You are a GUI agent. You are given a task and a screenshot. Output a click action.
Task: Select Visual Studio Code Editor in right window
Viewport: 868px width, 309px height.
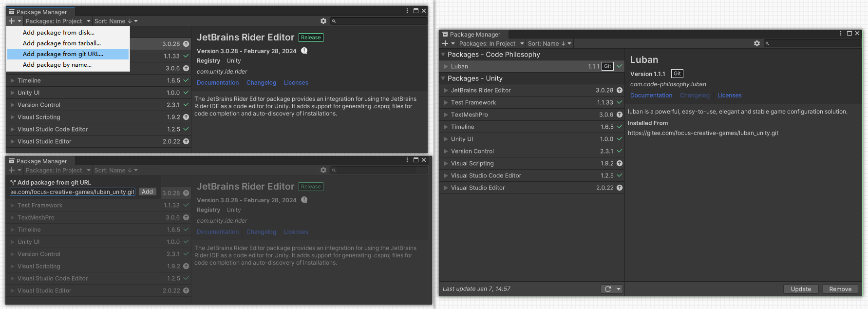pos(532,175)
